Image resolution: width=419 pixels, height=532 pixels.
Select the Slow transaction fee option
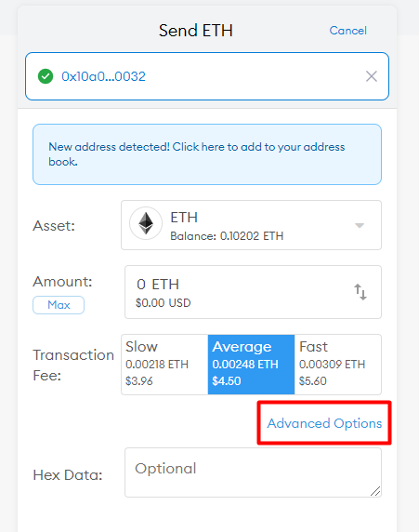164,365
